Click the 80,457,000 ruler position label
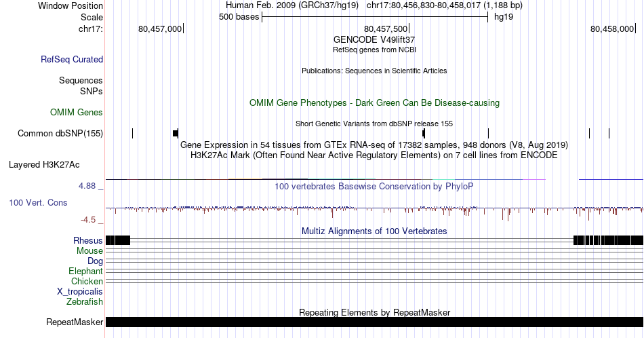Viewport: 644px width, 338px height. 160,29
